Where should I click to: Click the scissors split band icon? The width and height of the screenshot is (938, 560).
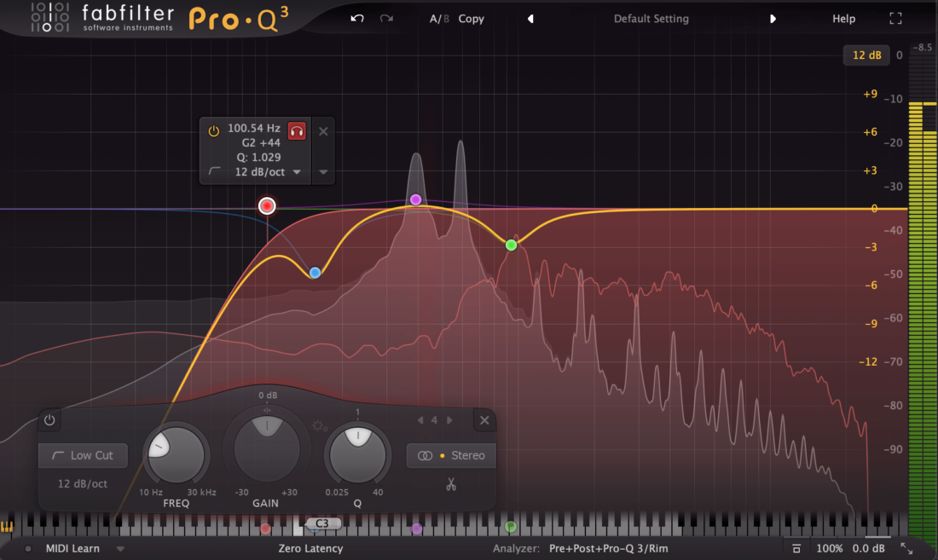coord(451,484)
